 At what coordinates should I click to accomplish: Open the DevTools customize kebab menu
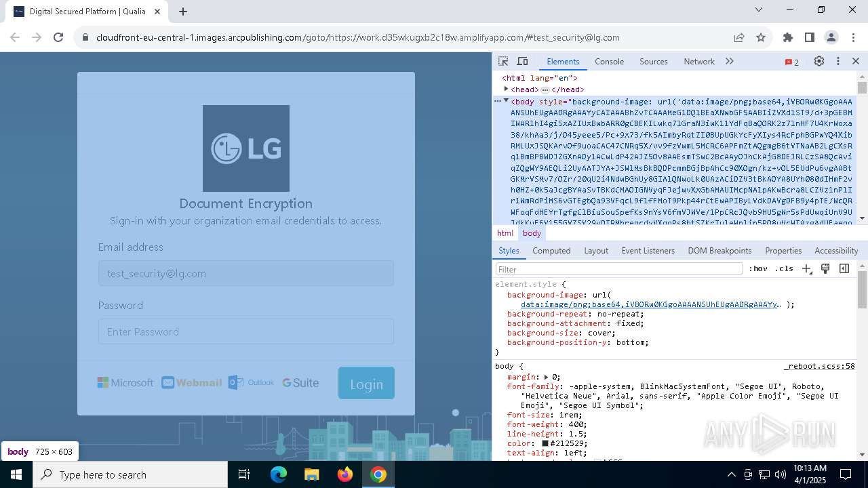(838, 61)
